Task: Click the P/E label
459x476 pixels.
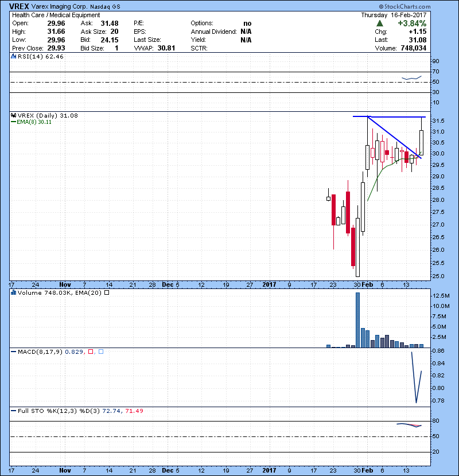Action: [139, 24]
